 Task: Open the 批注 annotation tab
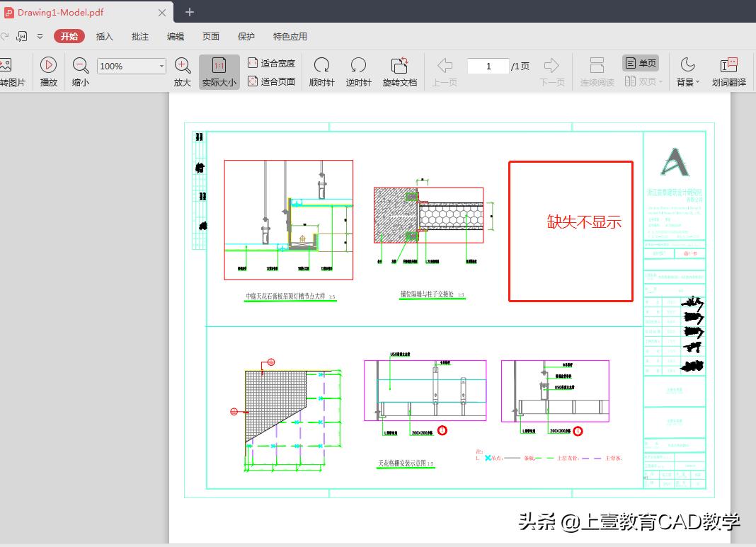(x=139, y=36)
